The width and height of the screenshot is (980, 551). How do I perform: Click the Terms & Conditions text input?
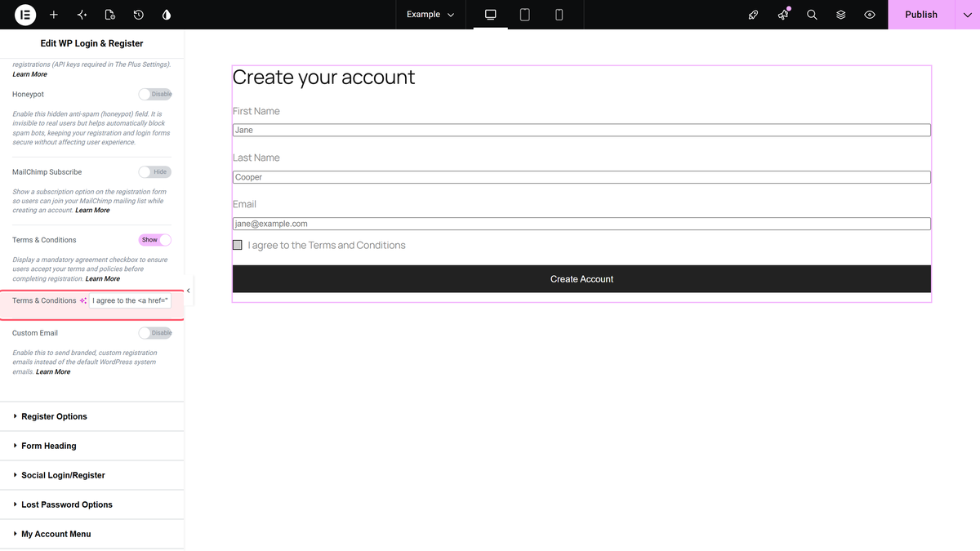click(x=130, y=301)
